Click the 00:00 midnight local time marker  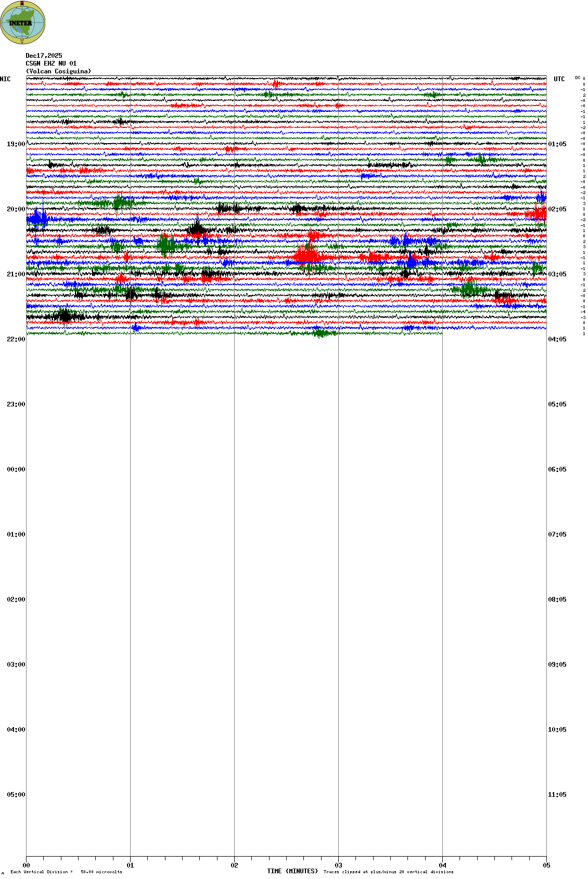[x=16, y=469]
